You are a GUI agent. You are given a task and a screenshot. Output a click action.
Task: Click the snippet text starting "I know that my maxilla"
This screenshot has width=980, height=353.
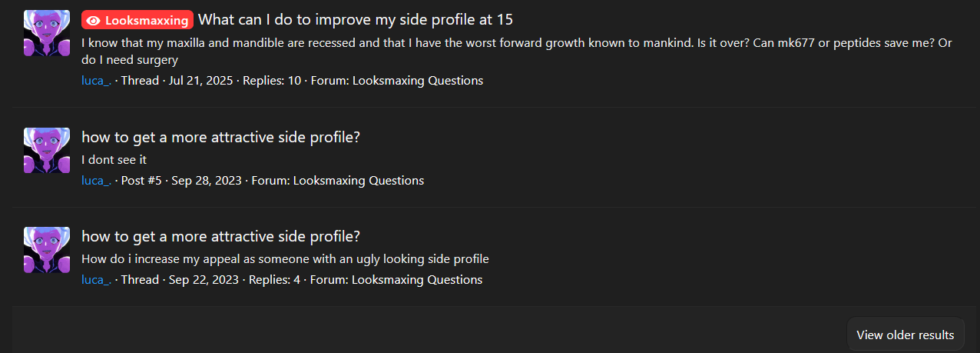pos(517,51)
